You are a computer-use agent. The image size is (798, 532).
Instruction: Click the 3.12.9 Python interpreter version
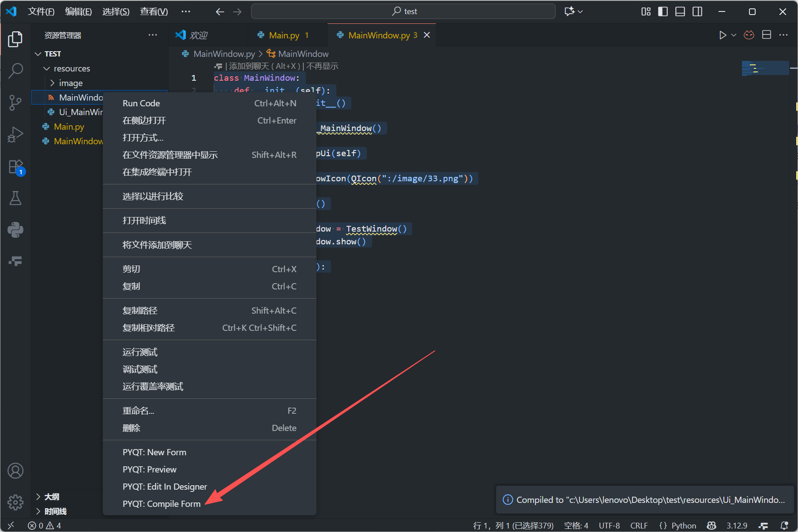tap(737, 525)
